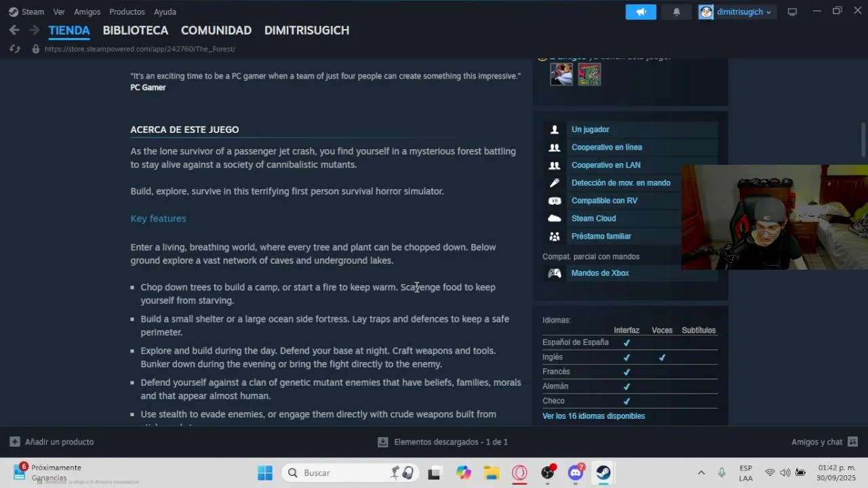Click the taskbar Buscar search box
Viewport: 868px width, 488px height.
tap(350, 473)
